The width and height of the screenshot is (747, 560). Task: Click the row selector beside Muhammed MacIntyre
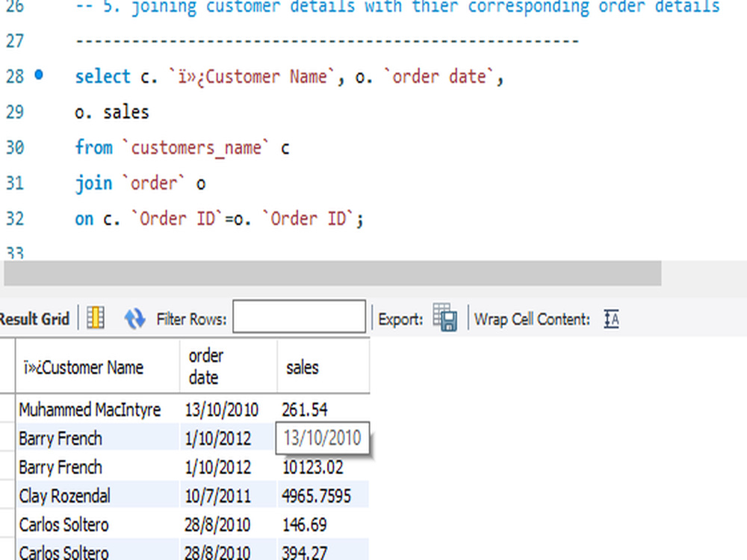(x=7, y=409)
